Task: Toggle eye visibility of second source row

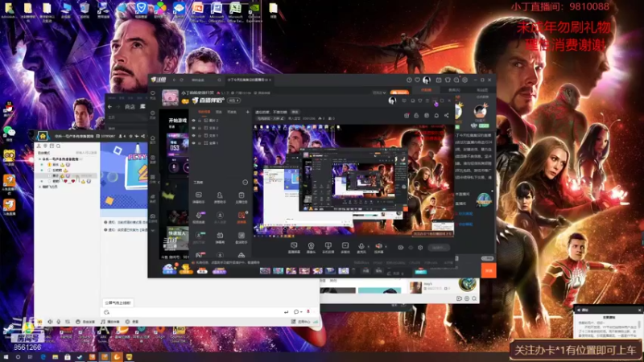Action: tap(193, 128)
